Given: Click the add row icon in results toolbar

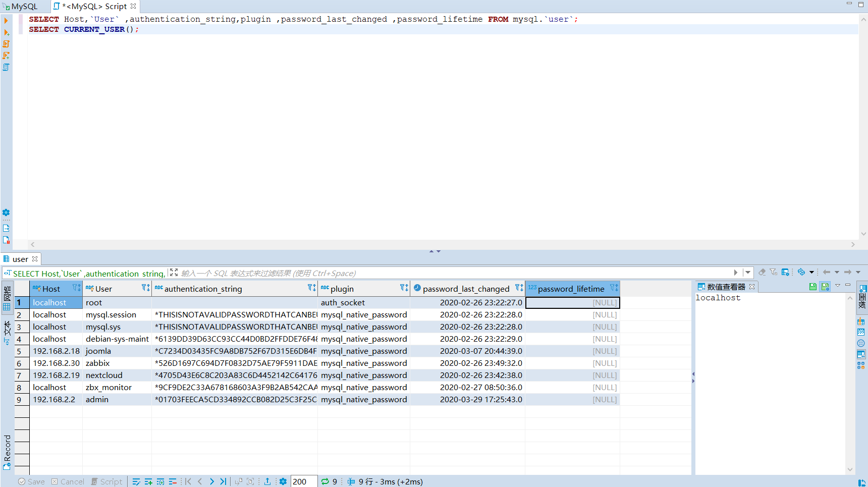Looking at the screenshot, I should pos(148,481).
